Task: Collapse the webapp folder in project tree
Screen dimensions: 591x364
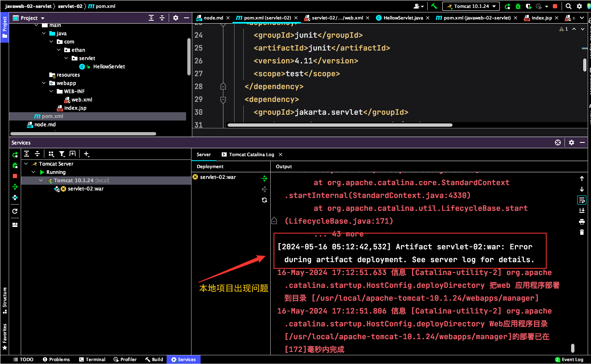Action: pos(44,83)
